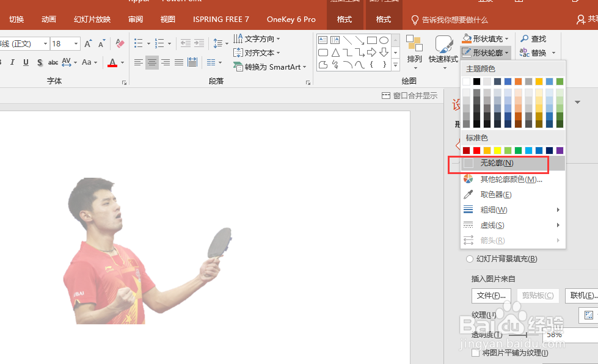Pick the standard purple color swatch

[x=560, y=150]
